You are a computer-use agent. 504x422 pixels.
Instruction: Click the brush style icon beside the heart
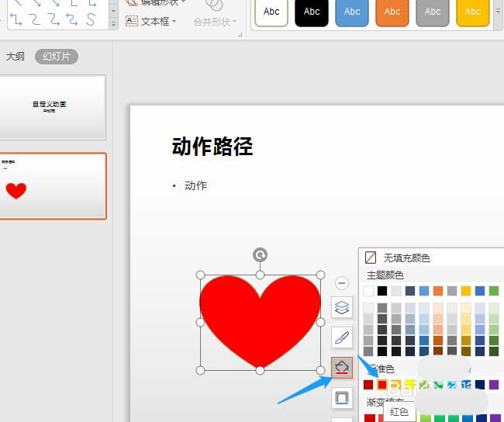pos(342,337)
